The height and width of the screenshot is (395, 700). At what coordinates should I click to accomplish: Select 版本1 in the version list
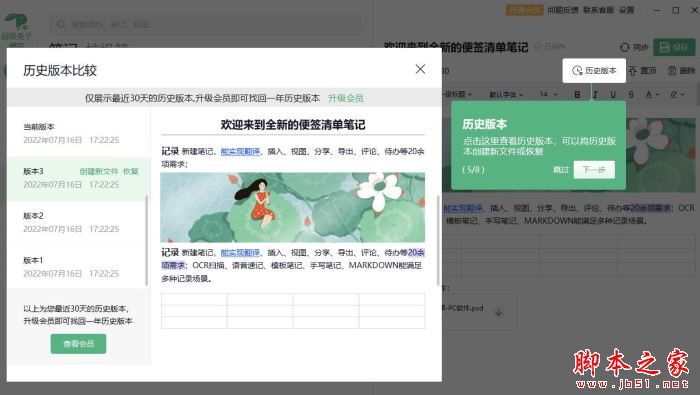tap(79, 266)
